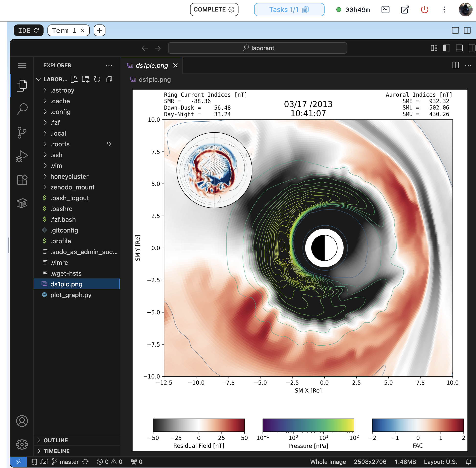
Task: Open in new window icon in top bar
Action: point(405,10)
